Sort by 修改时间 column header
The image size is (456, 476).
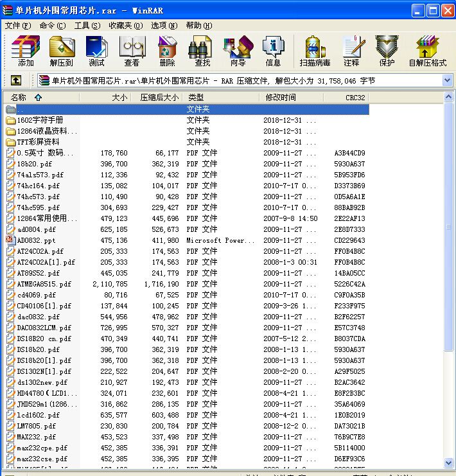click(x=291, y=98)
